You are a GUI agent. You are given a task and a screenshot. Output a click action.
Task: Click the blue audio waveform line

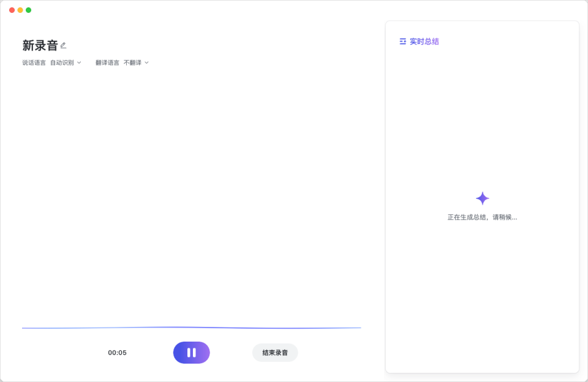191,328
